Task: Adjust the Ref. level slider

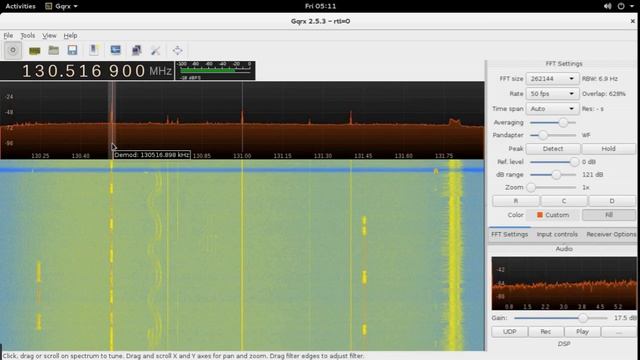Action: (x=554, y=162)
